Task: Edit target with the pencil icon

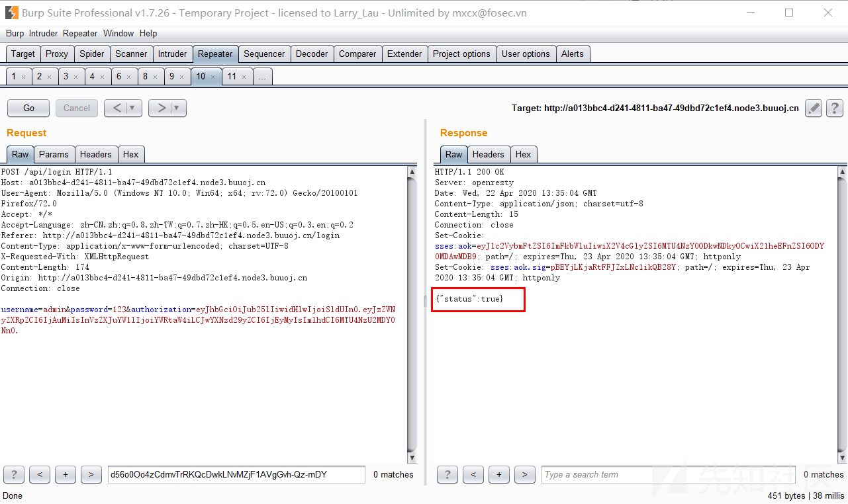Action: point(814,108)
